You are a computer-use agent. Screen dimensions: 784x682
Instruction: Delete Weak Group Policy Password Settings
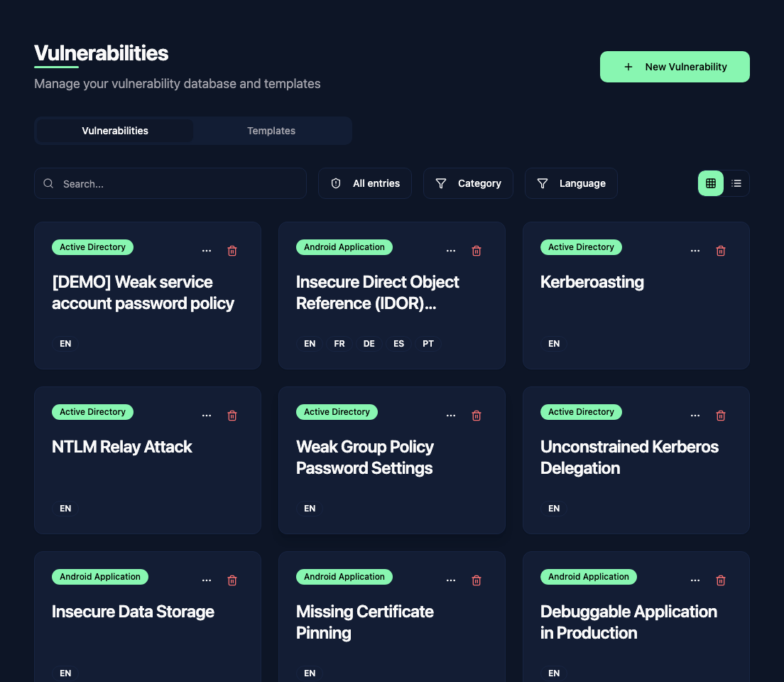(477, 416)
